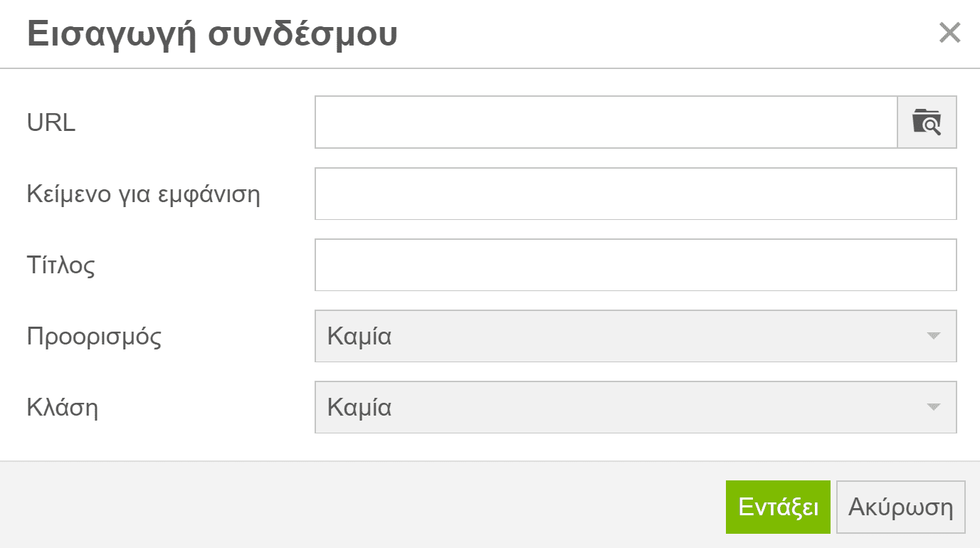
Task: Select the Τίτλος text field
Action: [635, 265]
